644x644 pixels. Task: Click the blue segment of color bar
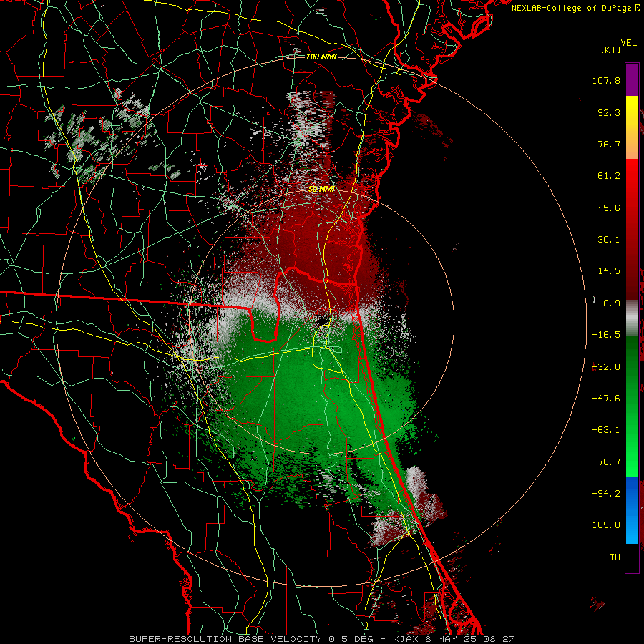(632, 510)
